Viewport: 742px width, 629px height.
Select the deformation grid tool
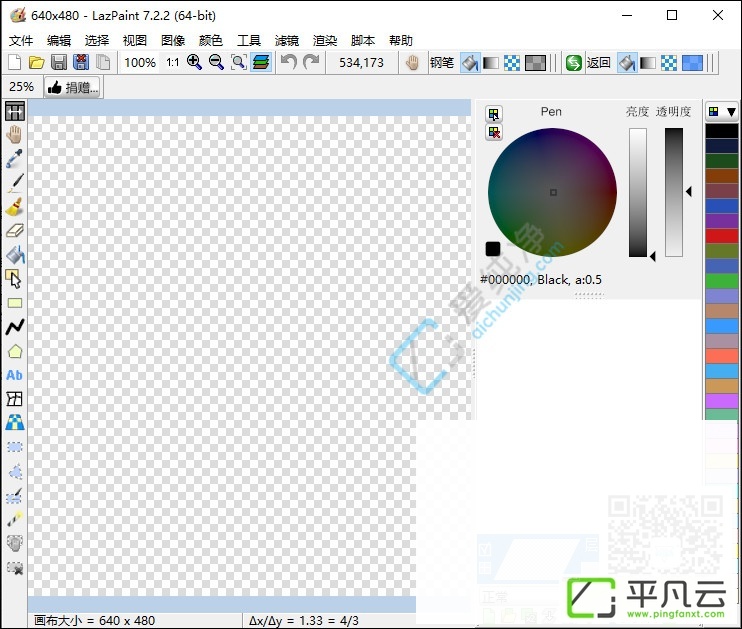[15, 399]
